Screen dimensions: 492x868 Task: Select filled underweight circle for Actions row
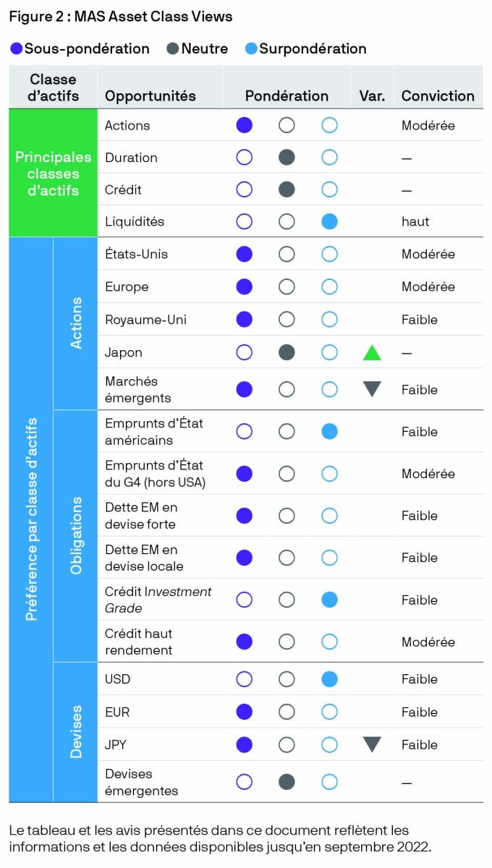tap(245, 125)
